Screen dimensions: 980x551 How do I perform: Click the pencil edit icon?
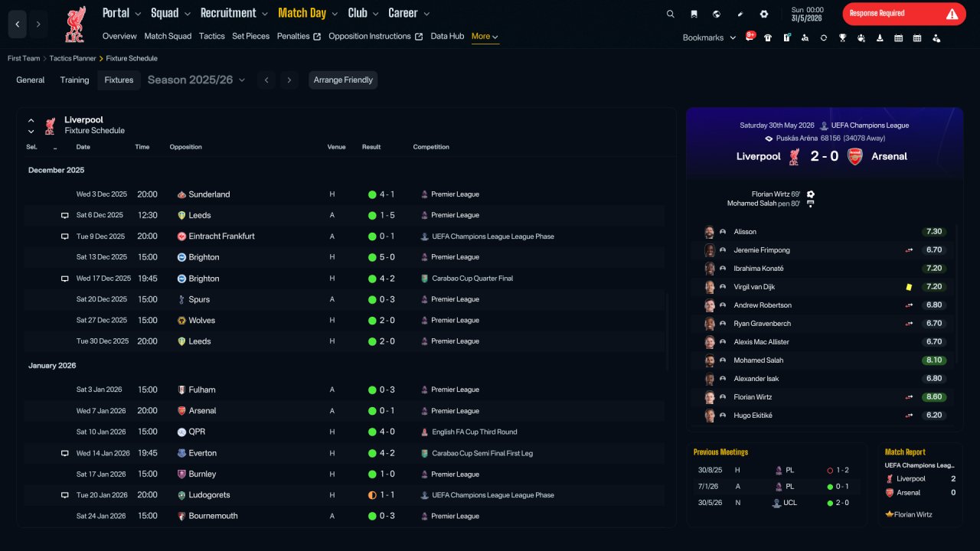click(x=740, y=14)
